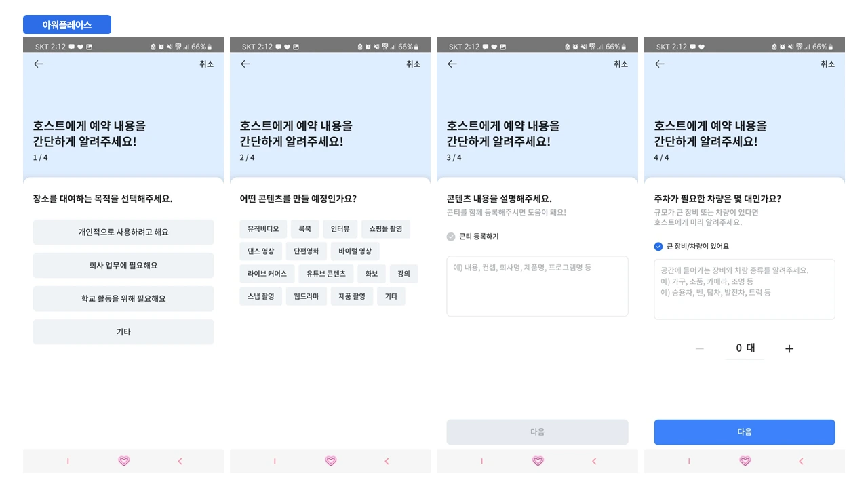Tap the heart home icon on step 4/4 screen
Screen dimensions: 868x488
745,461
